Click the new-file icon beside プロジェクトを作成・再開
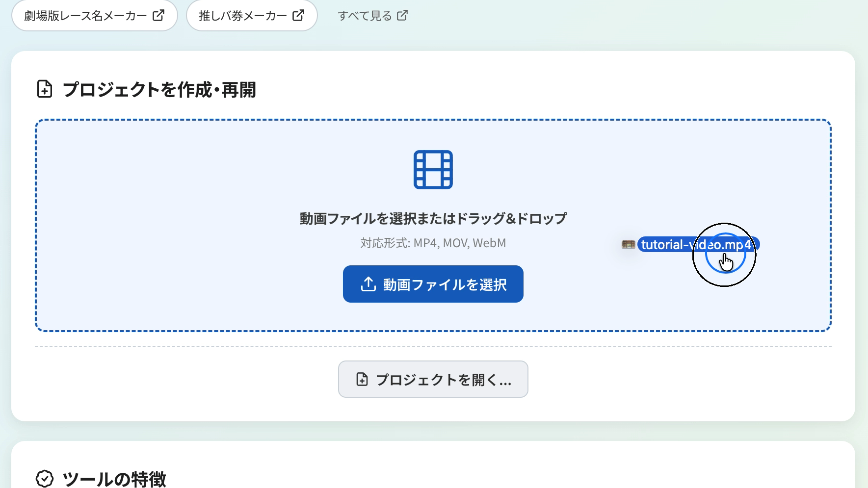This screenshot has height=488, width=868. [45, 89]
